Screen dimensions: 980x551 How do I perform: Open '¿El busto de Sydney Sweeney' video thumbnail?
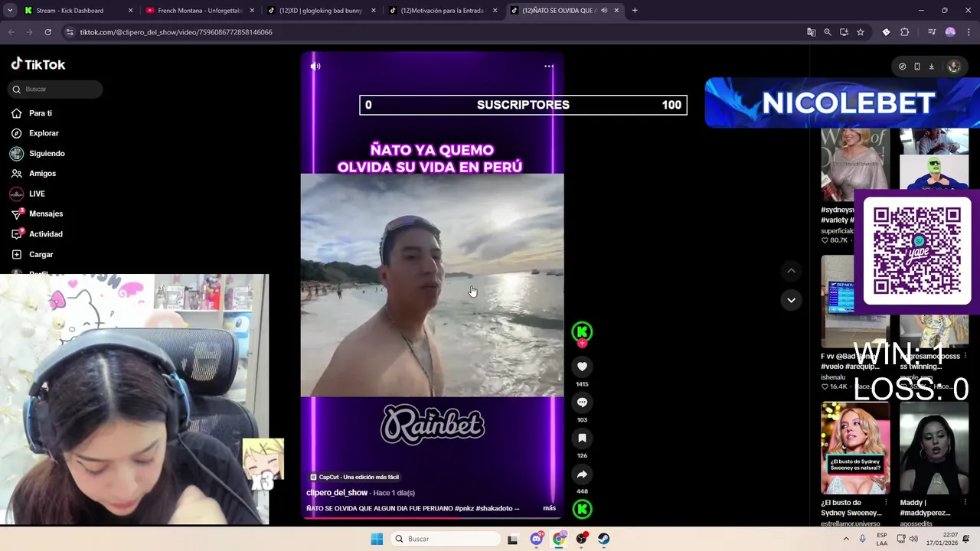pyautogui.click(x=855, y=448)
